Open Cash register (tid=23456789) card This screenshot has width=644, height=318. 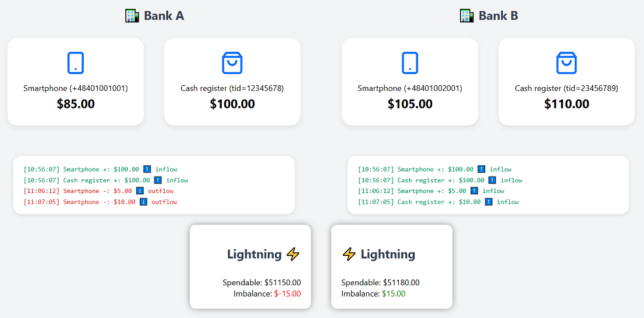pyautogui.click(x=566, y=81)
